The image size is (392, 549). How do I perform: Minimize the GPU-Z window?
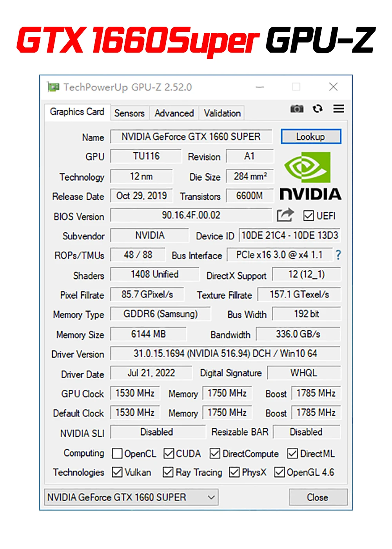pos(260,87)
